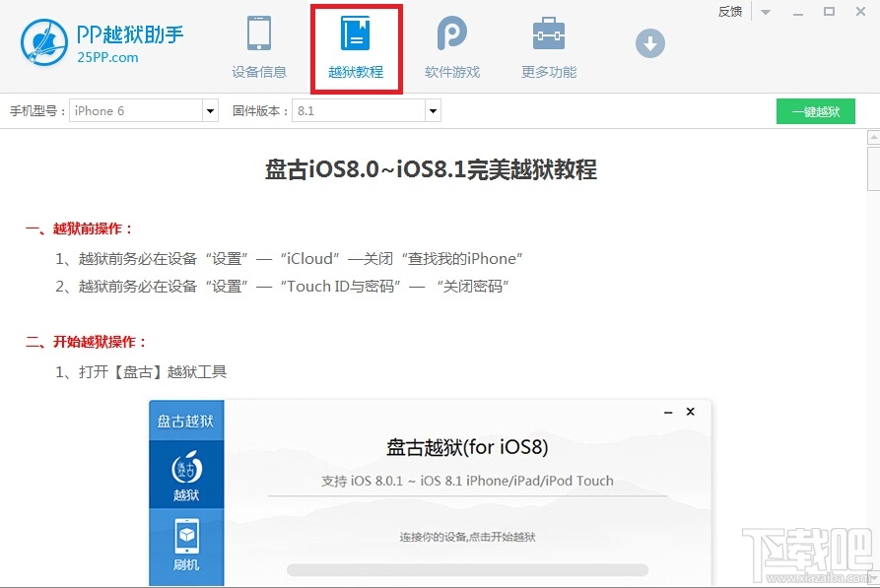
Task: Click the circular download arrow icon
Action: (x=649, y=43)
